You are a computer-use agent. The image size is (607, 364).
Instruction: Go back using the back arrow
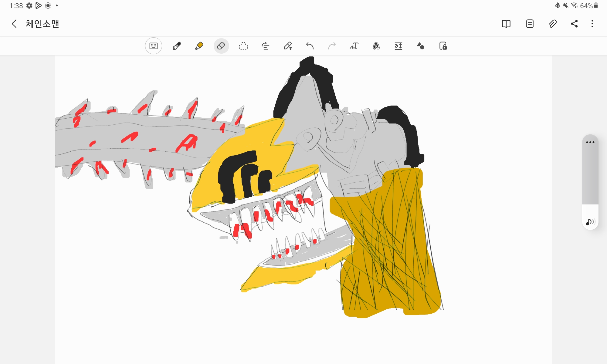[x=14, y=24]
